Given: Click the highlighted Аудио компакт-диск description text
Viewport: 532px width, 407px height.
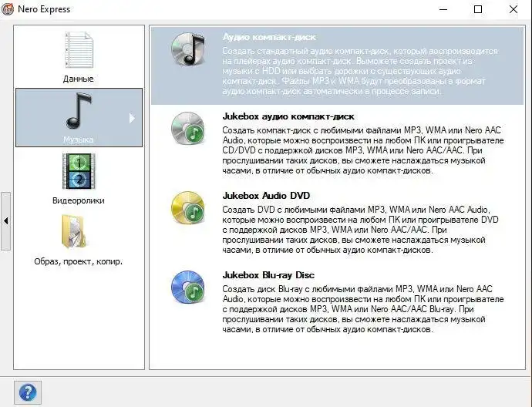Looking at the screenshot, I should point(360,71).
